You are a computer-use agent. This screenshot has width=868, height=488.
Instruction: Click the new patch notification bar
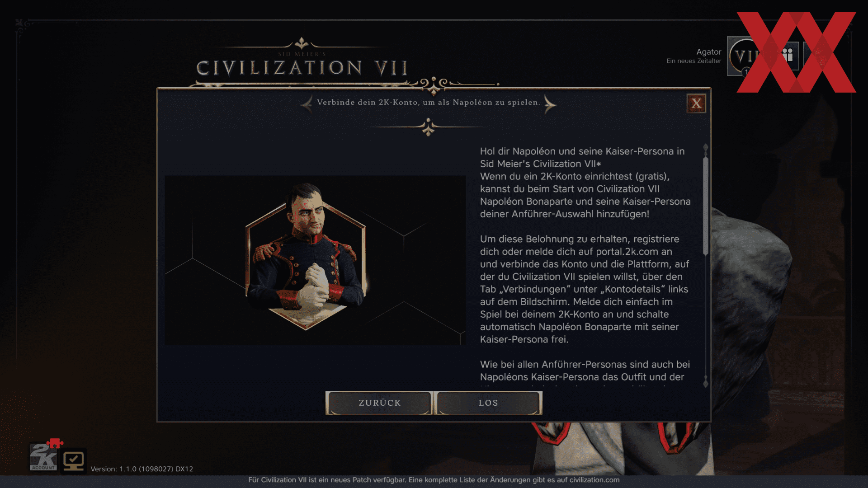tap(434, 480)
